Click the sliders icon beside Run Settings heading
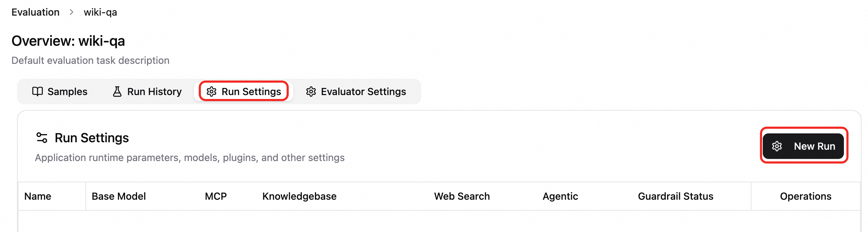 [42, 138]
